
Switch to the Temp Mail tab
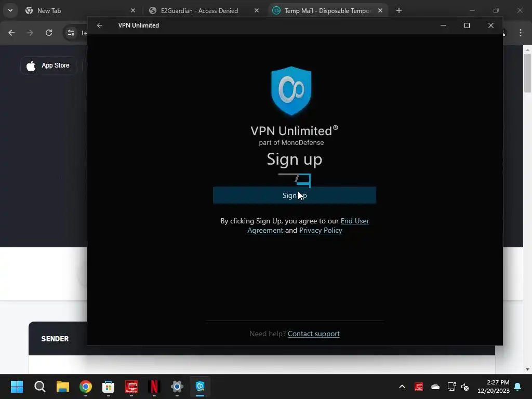[x=327, y=10]
